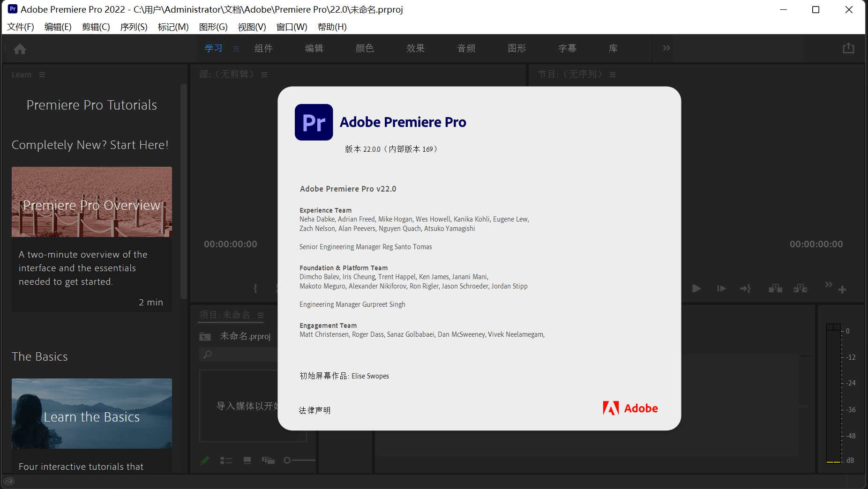Open the 视图(V) menu

pos(252,27)
